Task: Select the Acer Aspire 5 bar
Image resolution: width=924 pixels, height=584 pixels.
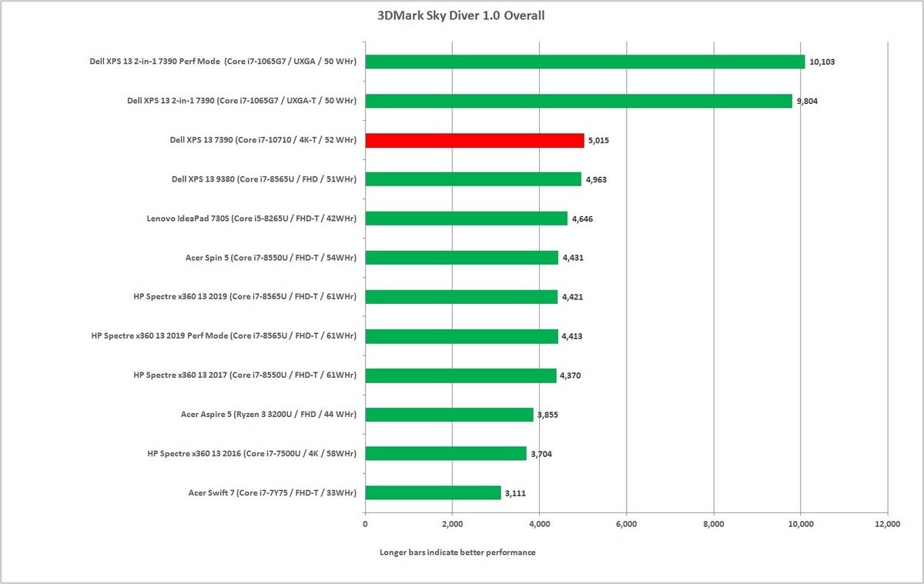Action: (449, 414)
